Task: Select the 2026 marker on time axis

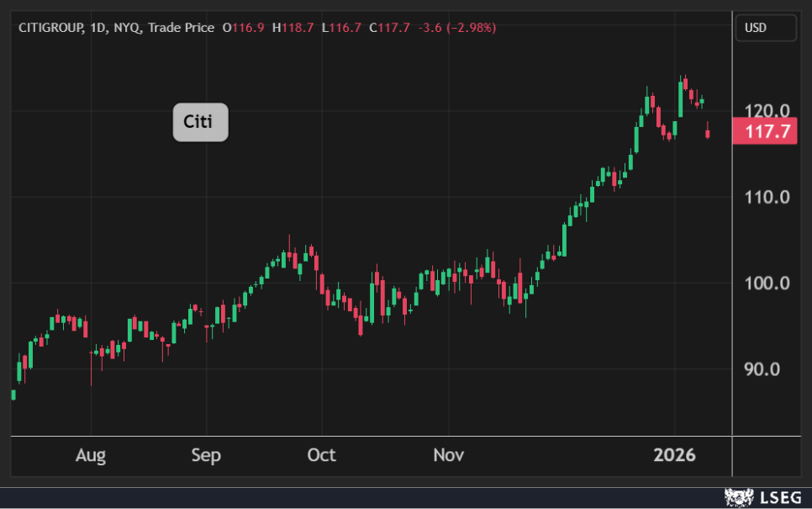Action: [x=675, y=455]
